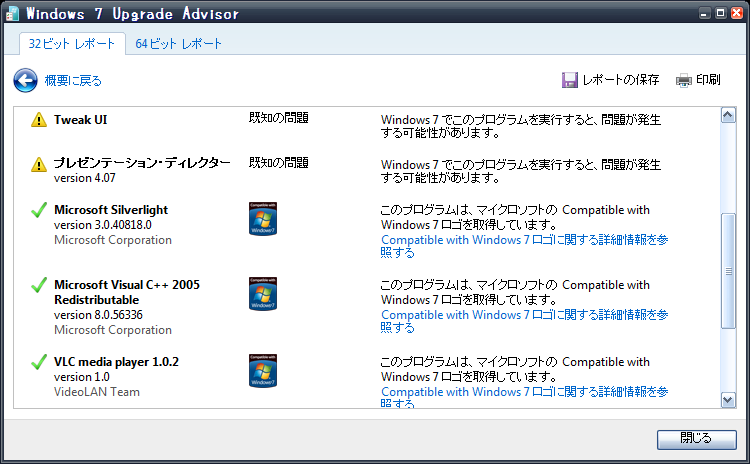Click the vertical scrollbar thumb
This screenshot has width=750, height=464.
pyautogui.click(x=728, y=271)
